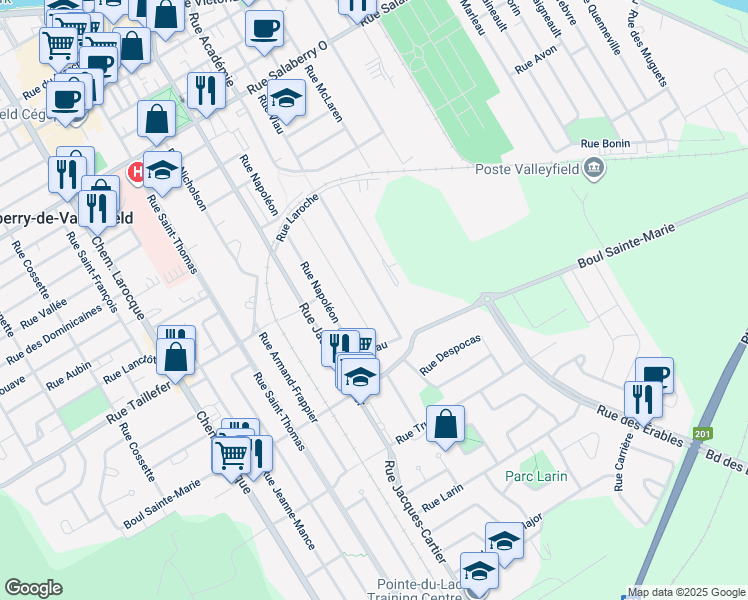The height and width of the screenshot is (600, 748).
Task: Select the shopping bag marker near Parc Larin
Action: pos(445,425)
